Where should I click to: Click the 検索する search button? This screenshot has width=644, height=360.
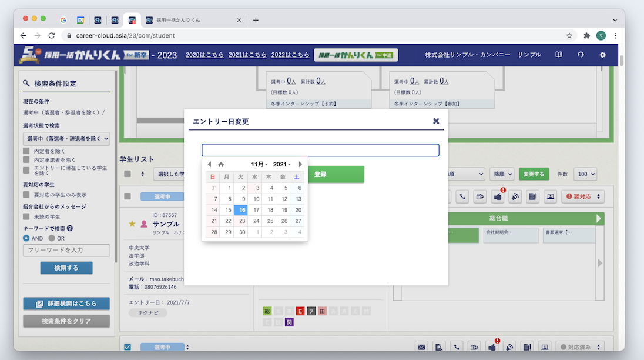tap(66, 267)
